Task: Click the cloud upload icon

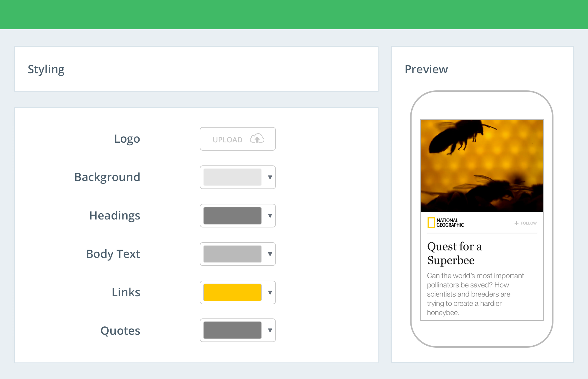Action: coord(257,139)
